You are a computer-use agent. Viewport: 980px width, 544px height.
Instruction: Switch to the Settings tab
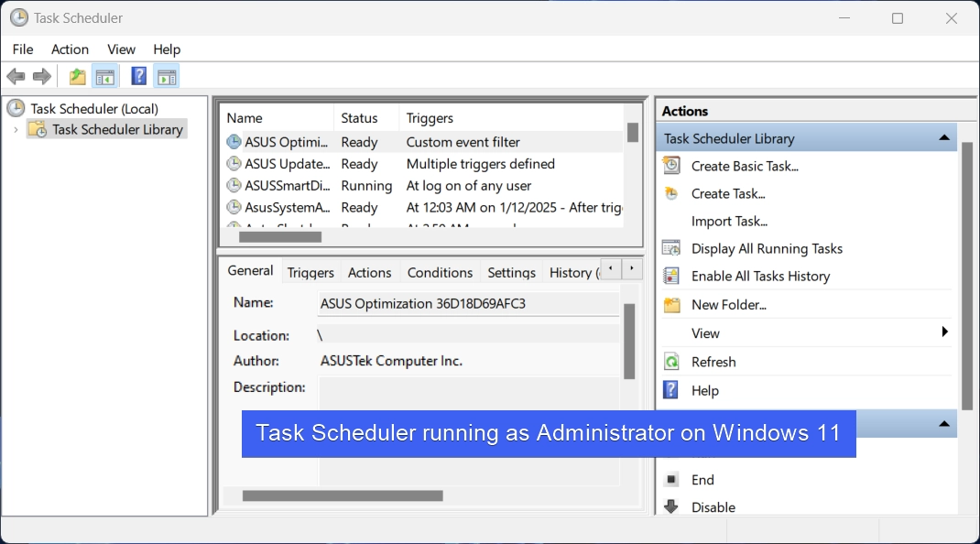[x=511, y=273]
